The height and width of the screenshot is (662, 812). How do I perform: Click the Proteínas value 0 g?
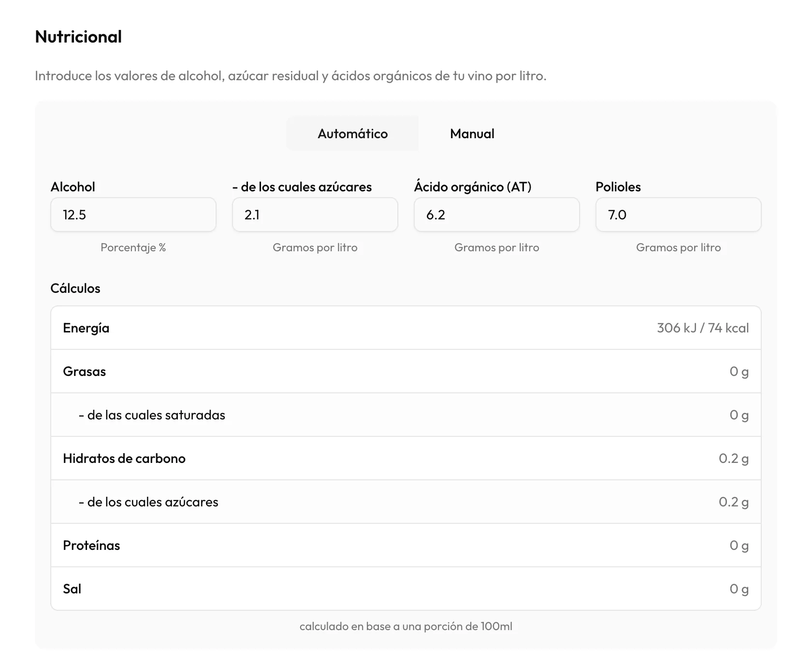[x=739, y=546]
